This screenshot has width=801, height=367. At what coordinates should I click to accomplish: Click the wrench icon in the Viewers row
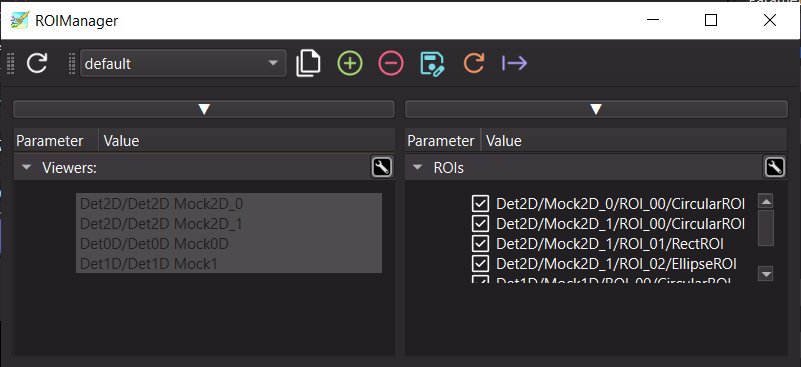click(382, 167)
